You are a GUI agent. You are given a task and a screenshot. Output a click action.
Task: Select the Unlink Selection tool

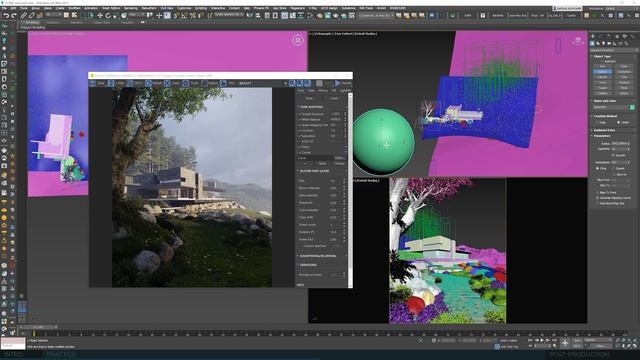[x=31, y=16]
